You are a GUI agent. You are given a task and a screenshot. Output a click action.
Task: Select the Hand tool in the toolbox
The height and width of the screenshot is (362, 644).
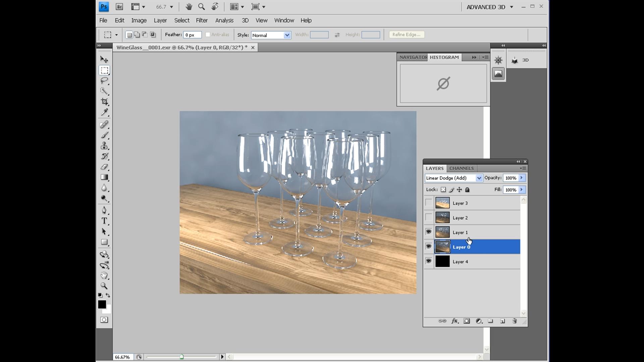coord(104,276)
